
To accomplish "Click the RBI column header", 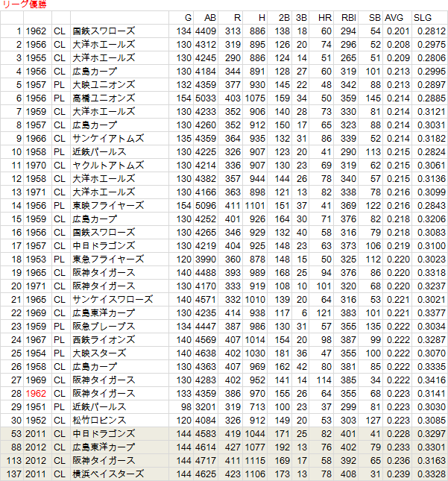I will coord(349,18).
